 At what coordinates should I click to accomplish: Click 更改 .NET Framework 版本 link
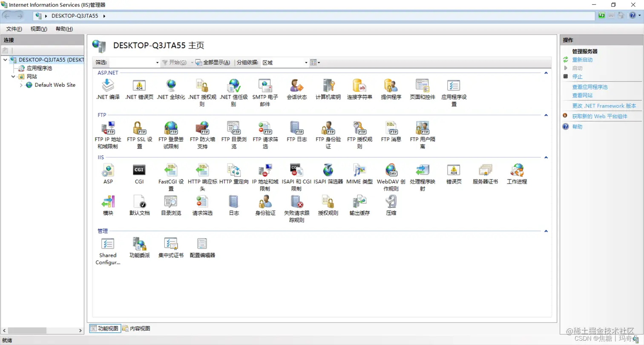tap(604, 106)
